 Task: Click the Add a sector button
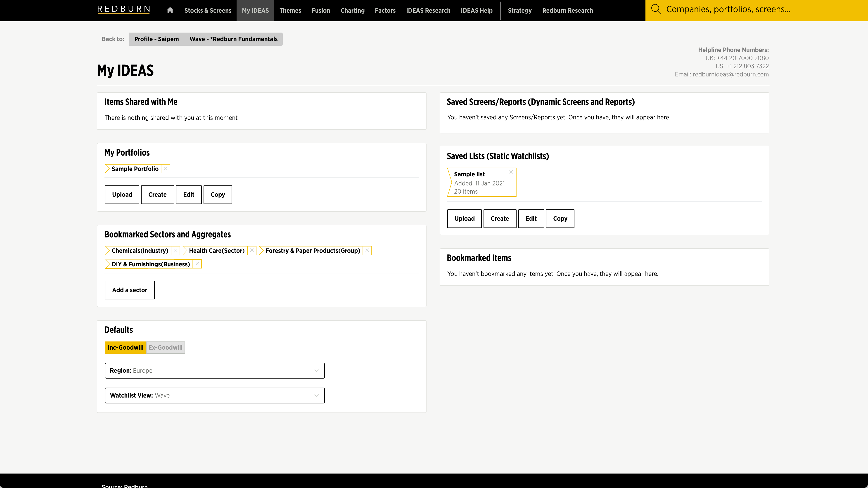(x=130, y=290)
